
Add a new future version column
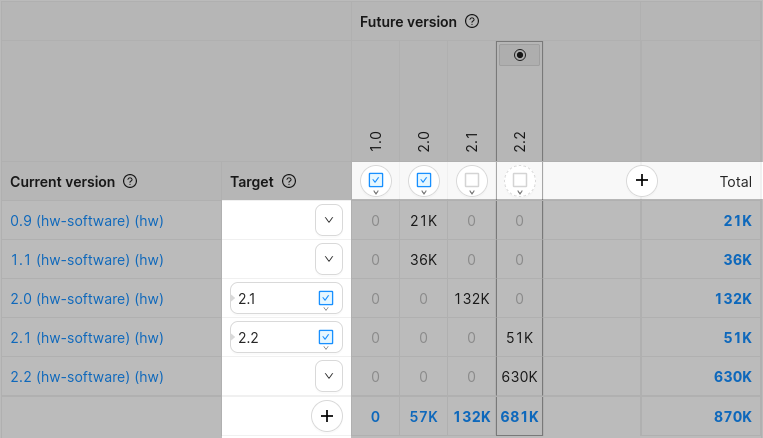641,181
